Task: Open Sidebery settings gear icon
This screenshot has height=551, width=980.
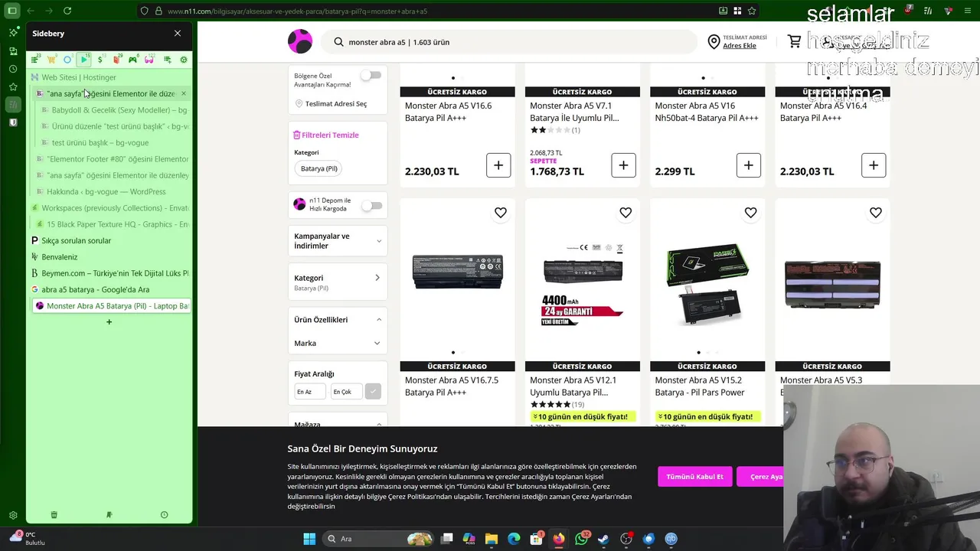Action: pyautogui.click(x=184, y=59)
